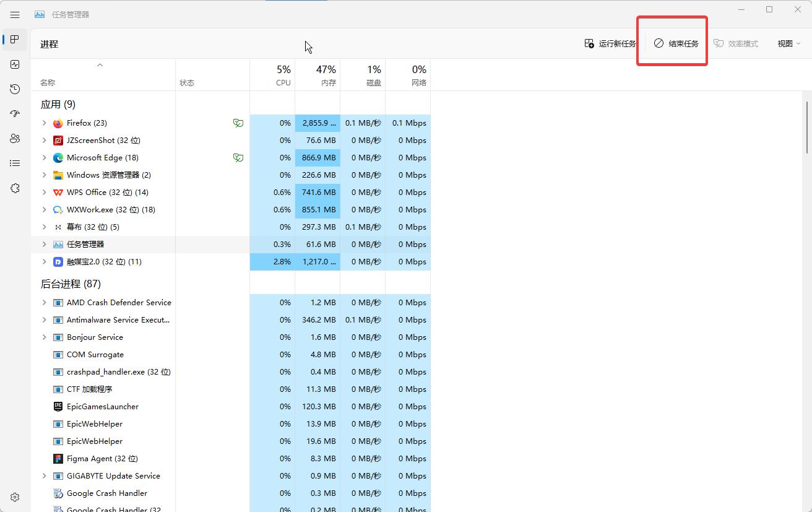The image size is (812, 512).
Task: Click the 结束任务 button
Action: tap(676, 44)
